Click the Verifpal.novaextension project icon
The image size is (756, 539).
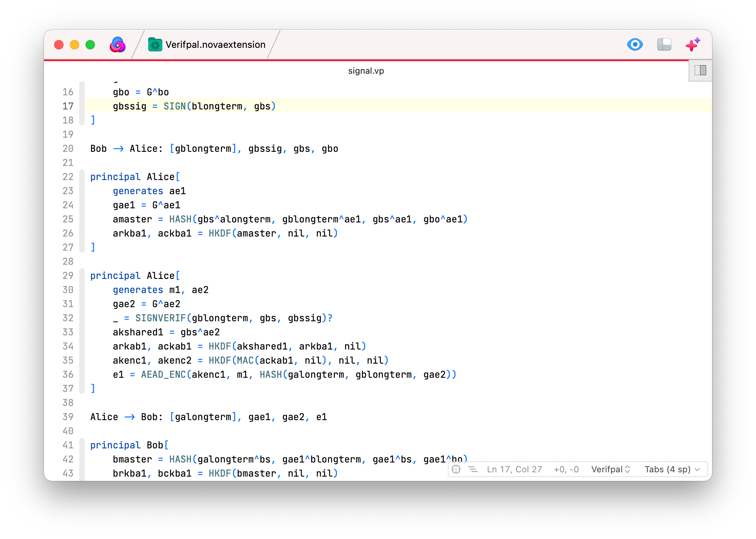155,45
